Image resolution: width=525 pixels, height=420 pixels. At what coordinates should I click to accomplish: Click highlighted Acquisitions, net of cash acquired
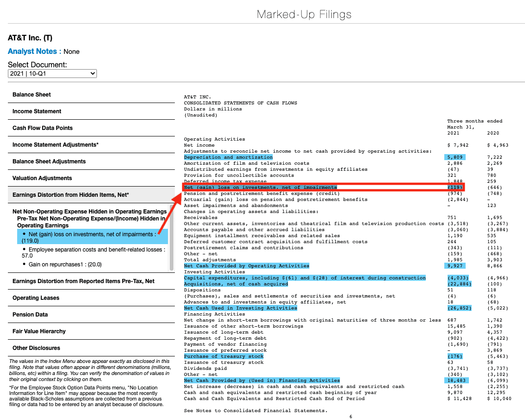tap(236, 284)
